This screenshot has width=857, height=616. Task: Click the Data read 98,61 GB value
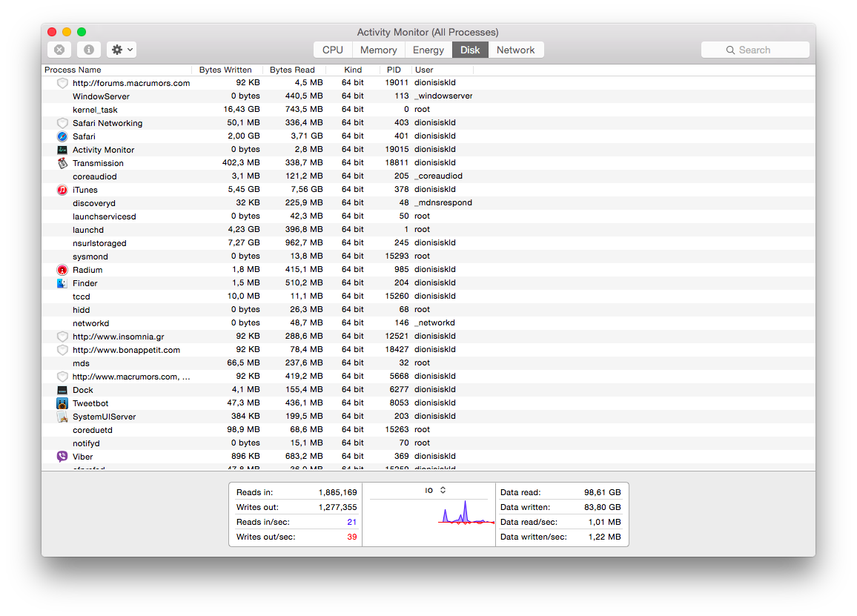point(602,492)
